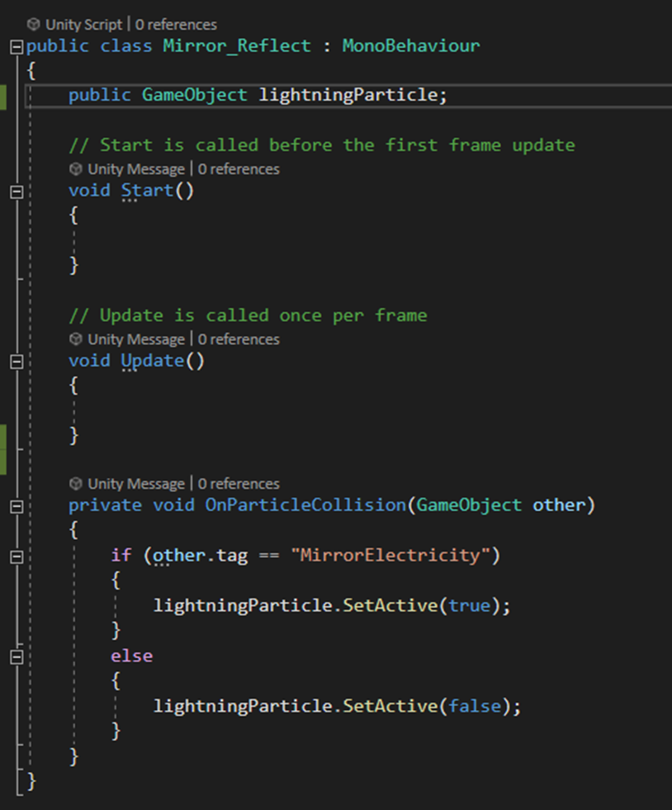Image resolution: width=672 pixels, height=810 pixels.
Task: Click the Update method name
Action: (x=153, y=361)
